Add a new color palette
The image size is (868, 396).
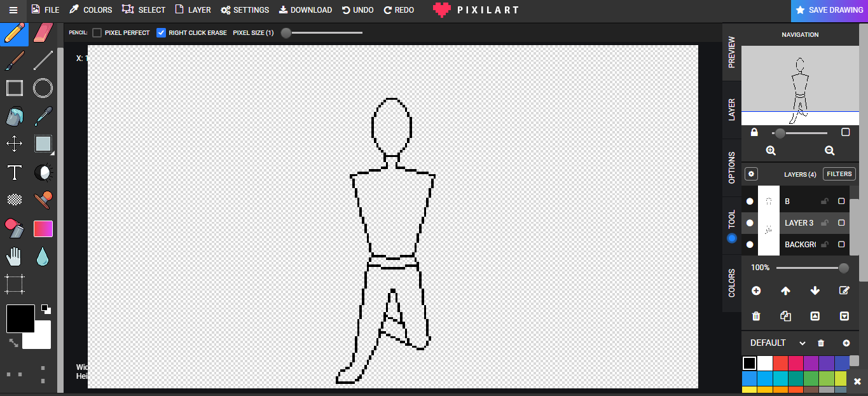click(x=846, y=343)
